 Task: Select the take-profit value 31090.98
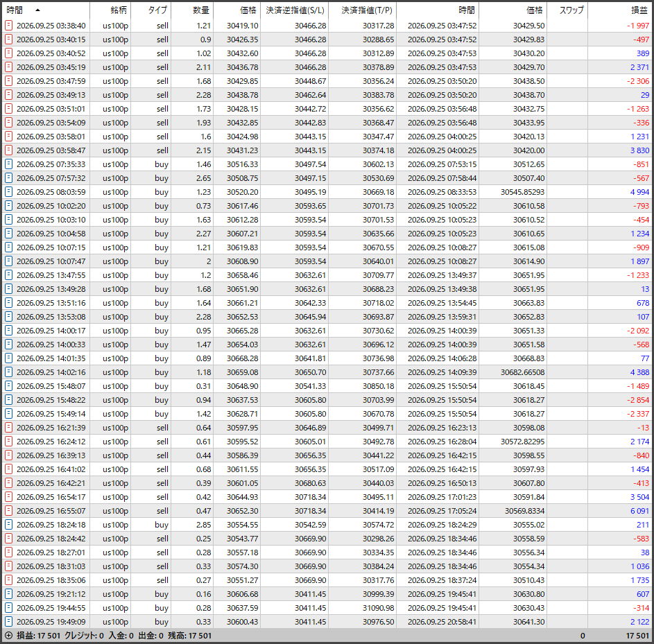378,608
